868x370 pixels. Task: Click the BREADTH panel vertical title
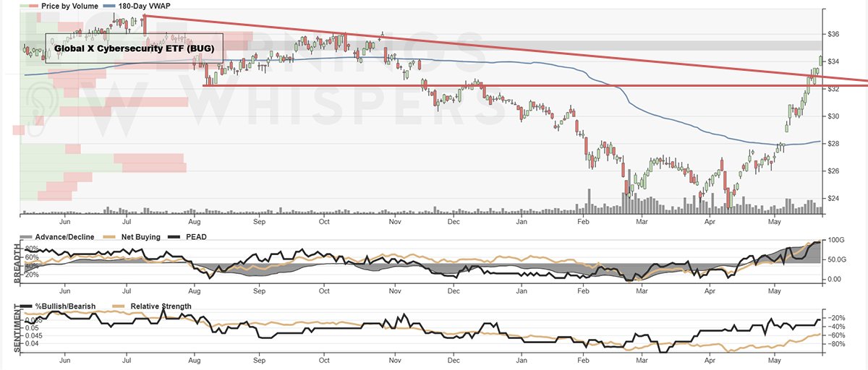pyautogui.click(x=16, y=264)
